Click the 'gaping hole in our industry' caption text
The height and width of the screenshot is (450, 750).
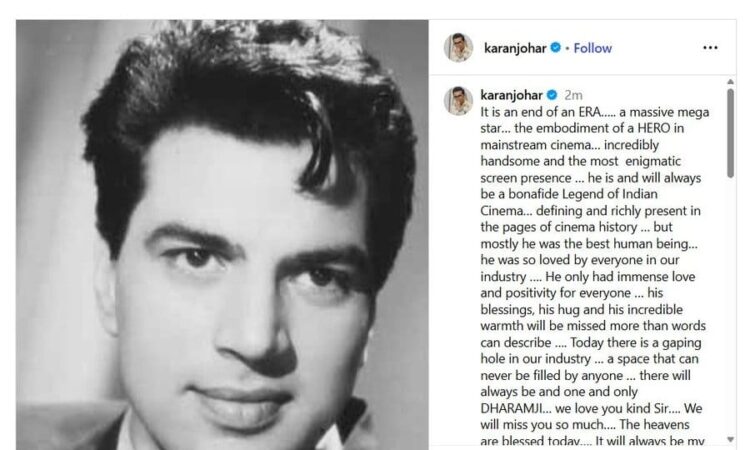click(x=591, y=351)
